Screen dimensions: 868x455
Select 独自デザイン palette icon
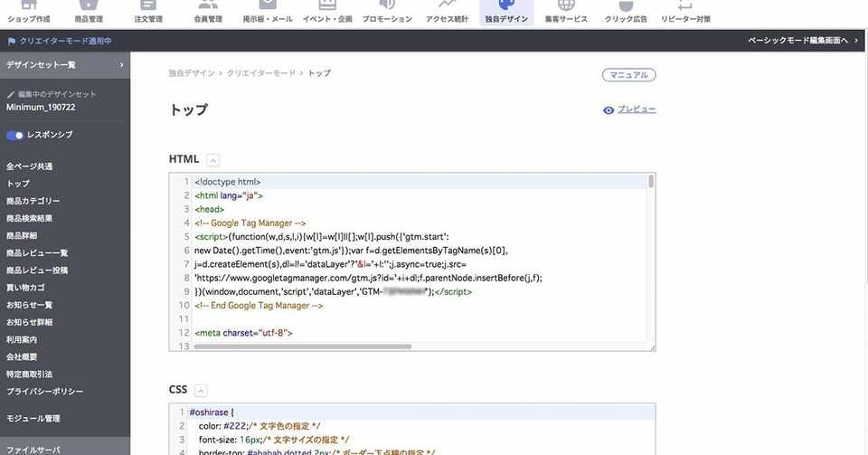(x=506, y=11)
